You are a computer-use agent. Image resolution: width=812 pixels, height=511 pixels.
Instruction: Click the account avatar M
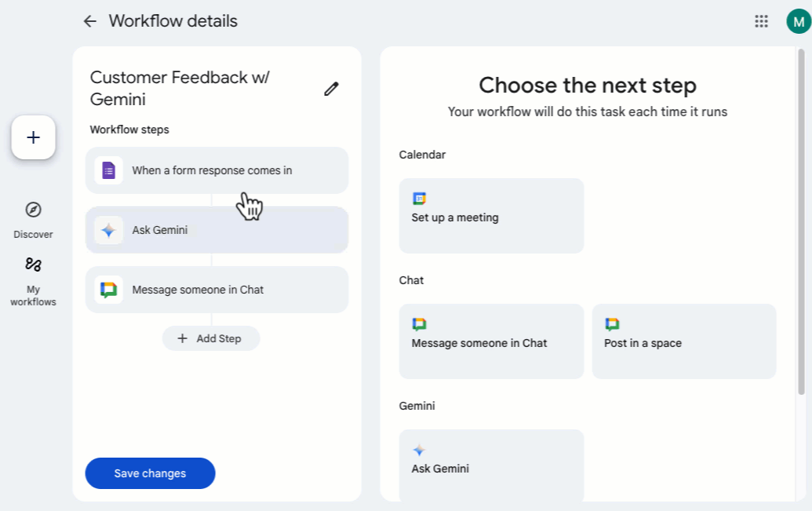797,21
